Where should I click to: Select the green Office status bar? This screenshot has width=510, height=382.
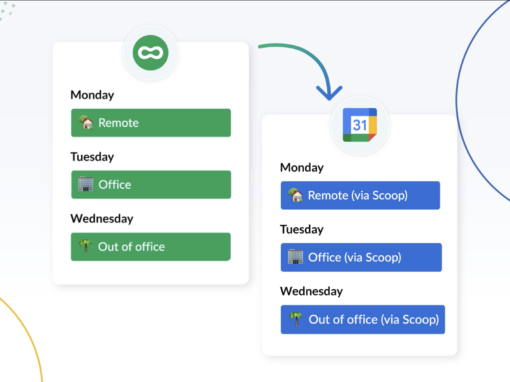click(151, 185)
